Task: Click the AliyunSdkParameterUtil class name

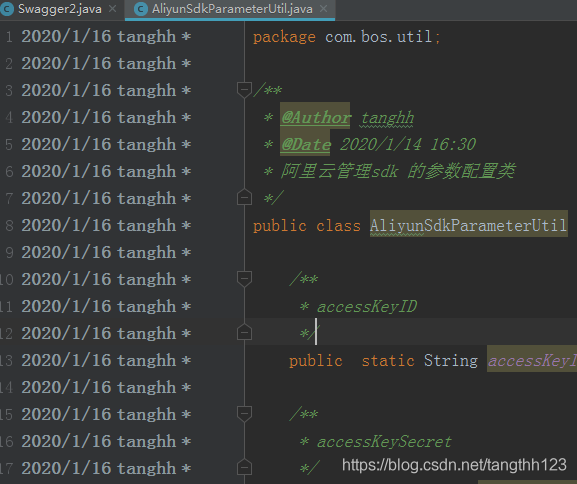Action: pos(468,225)
